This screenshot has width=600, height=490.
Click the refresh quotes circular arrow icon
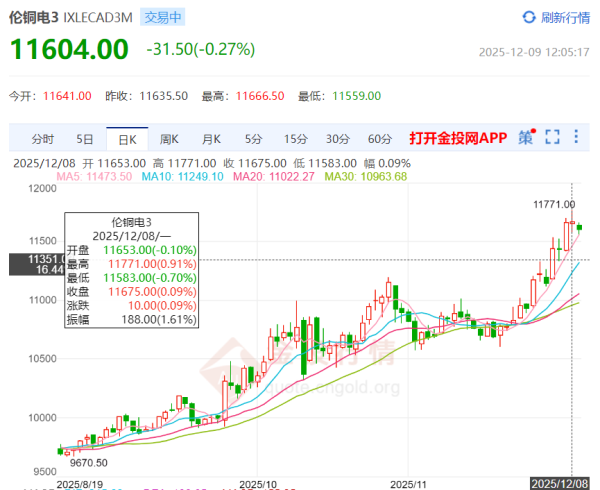(529, 17)
